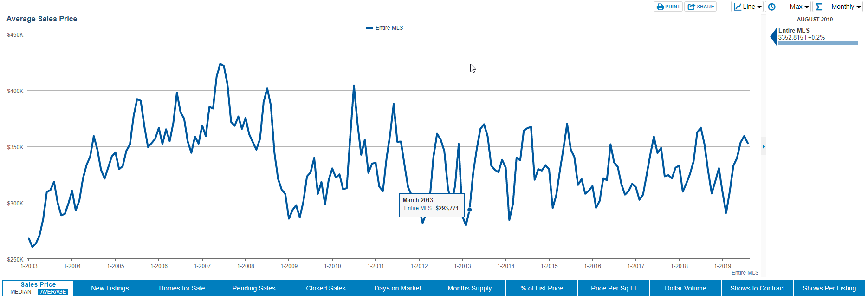Open the Days on Market tab

click(398, 288)
